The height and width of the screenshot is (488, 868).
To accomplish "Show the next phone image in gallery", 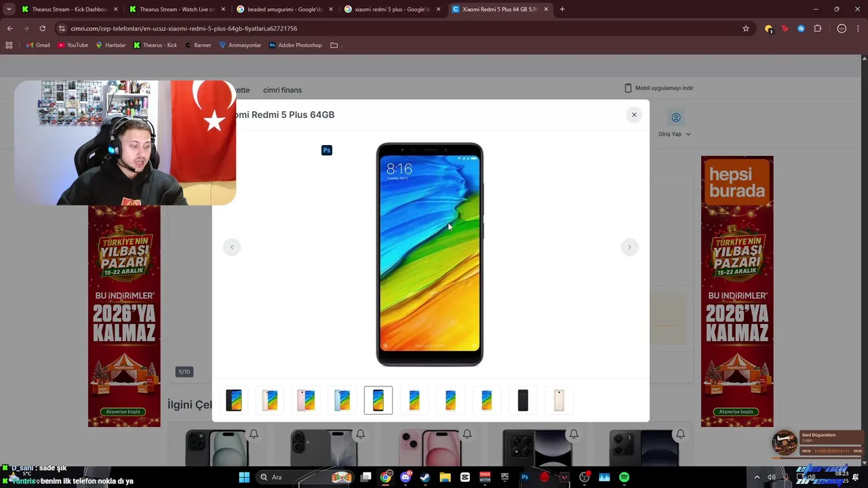I will click(x=629, y=247).
